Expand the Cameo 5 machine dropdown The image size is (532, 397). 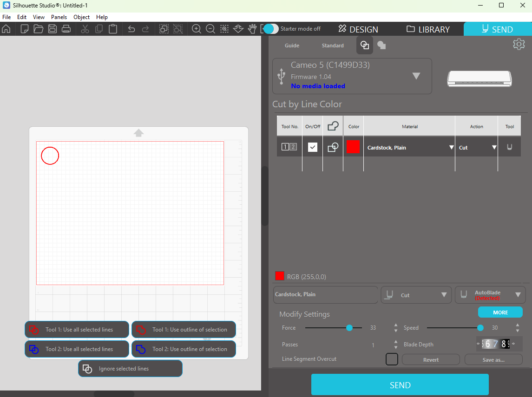[416, 76]
